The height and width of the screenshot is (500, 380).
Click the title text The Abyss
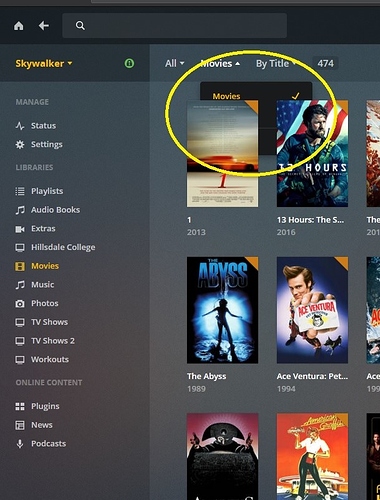tap(206, 376)
